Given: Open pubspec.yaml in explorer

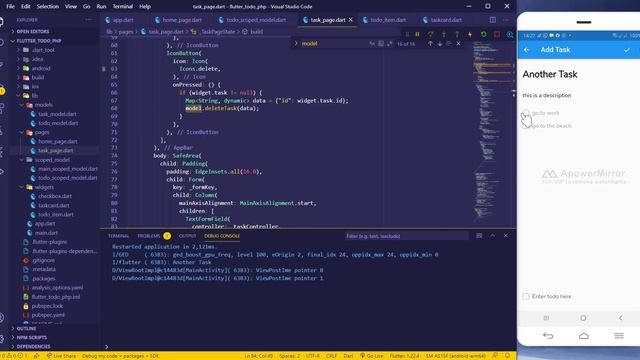Looking at the screenshot, I should click(x=48, y=315).
